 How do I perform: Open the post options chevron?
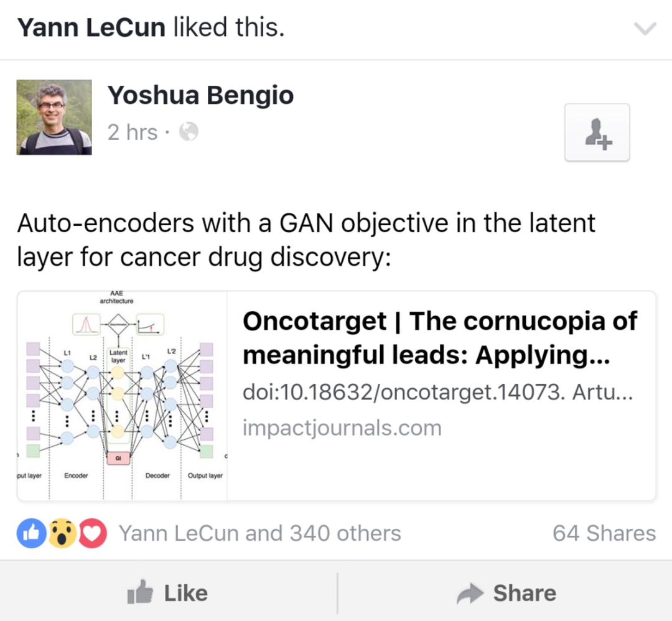pos(644,29)
